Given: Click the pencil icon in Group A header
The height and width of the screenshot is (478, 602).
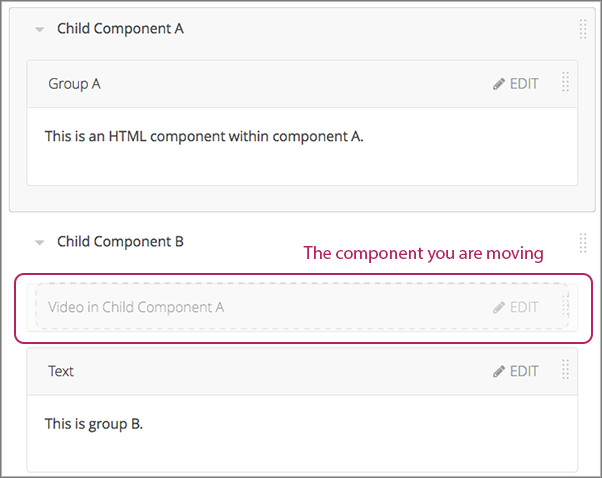Looking at the screenshot, I should click(499, 84).
